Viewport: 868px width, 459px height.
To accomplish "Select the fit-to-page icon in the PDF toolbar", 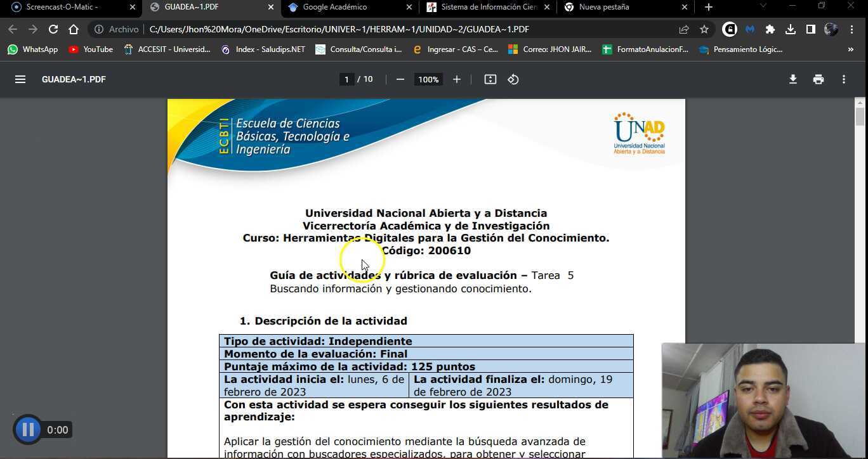I will (489, 79).
